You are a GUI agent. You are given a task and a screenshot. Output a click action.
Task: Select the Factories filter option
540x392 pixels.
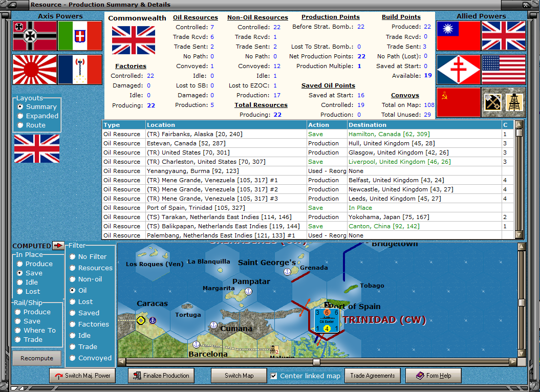click(89, 324)
